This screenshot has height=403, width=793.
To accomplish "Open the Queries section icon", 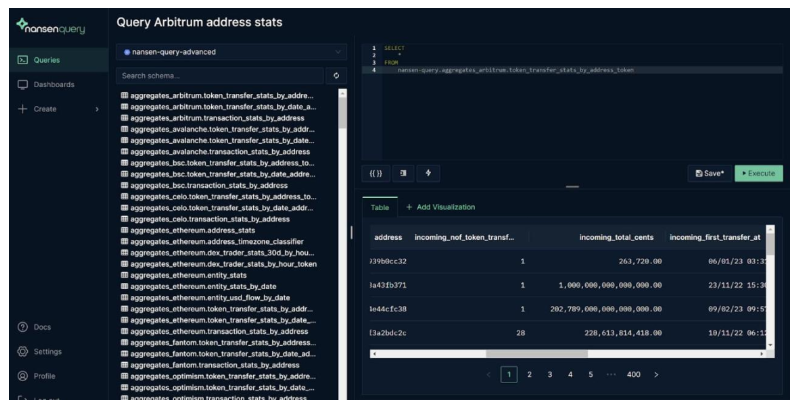I will pyautogui.click(x=22, y=60).
